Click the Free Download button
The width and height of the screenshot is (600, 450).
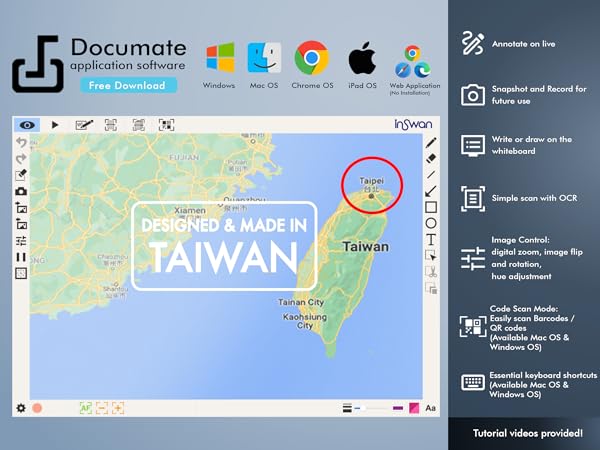click(x=128, y=85)
